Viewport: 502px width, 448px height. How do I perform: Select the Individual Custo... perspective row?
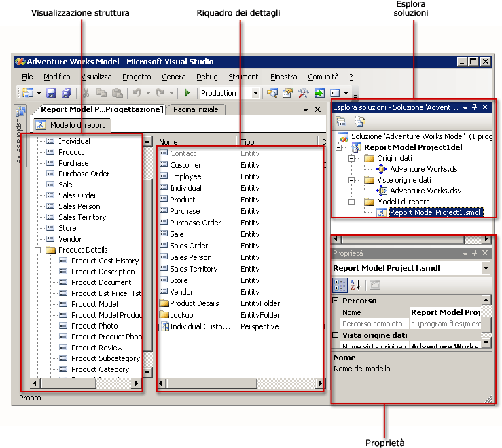200,326
